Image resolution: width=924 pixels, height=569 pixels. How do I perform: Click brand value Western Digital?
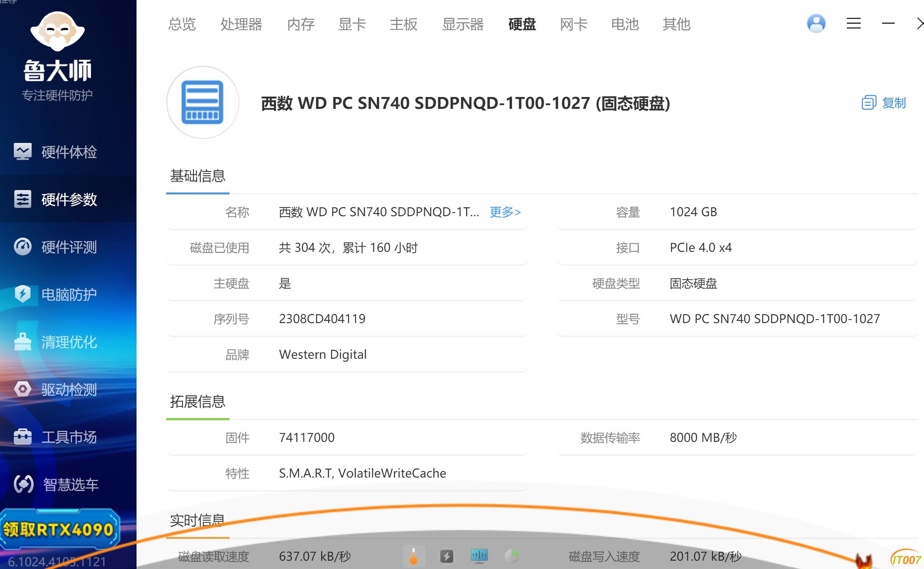[323, 354]
